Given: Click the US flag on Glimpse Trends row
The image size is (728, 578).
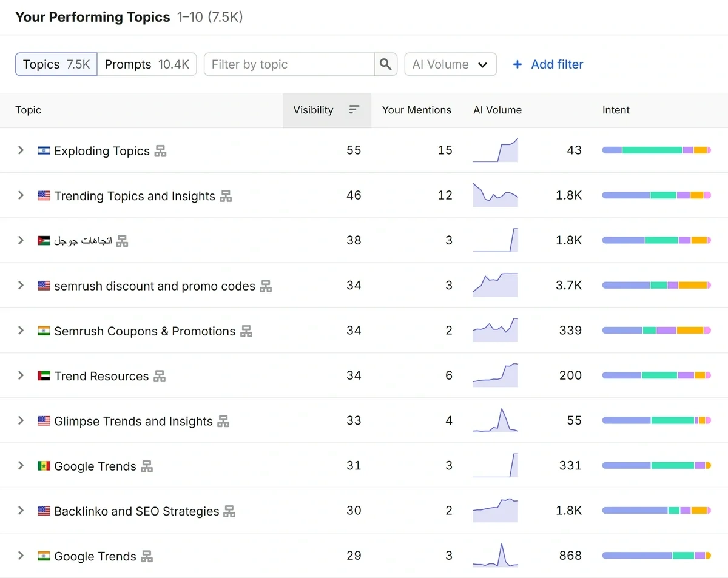Looking at the screenshot, I should tap(44, 421).
